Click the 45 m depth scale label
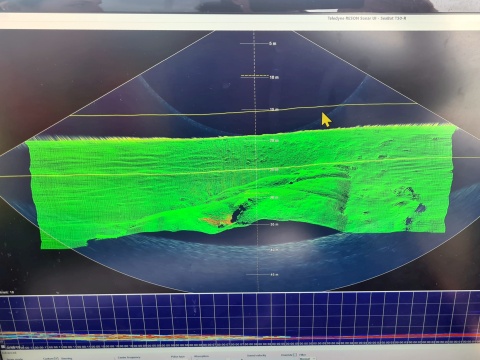Image resolution: width=480 pixels, height=360 pixels. click(x=274, y=275)
